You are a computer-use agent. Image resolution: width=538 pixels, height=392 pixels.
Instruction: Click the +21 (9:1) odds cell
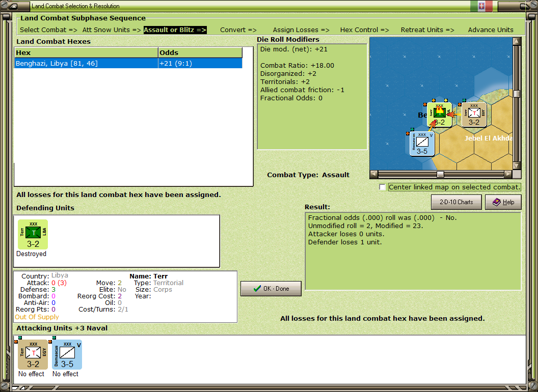coord(200,63)
